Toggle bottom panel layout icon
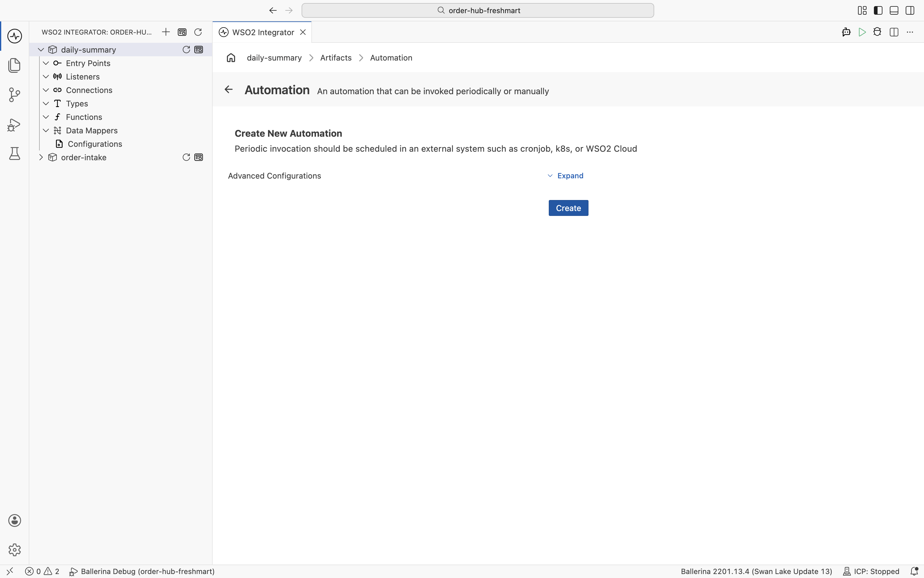Viewport: 924px width, 578px height. click(x=894, y=10)
